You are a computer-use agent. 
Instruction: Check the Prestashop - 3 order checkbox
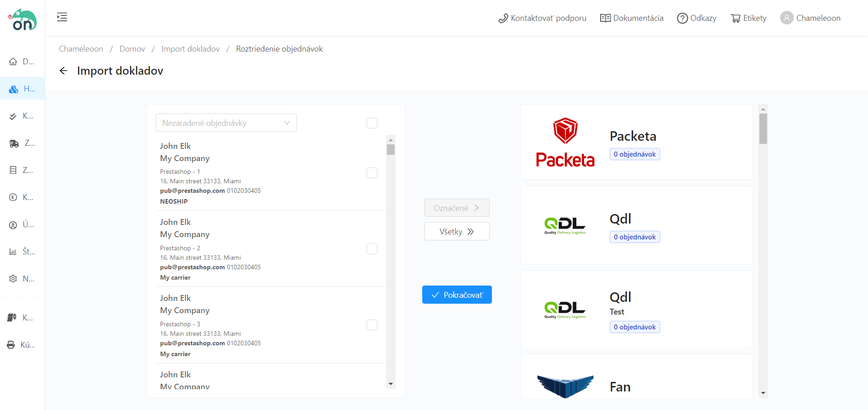(x=372, y=325)
